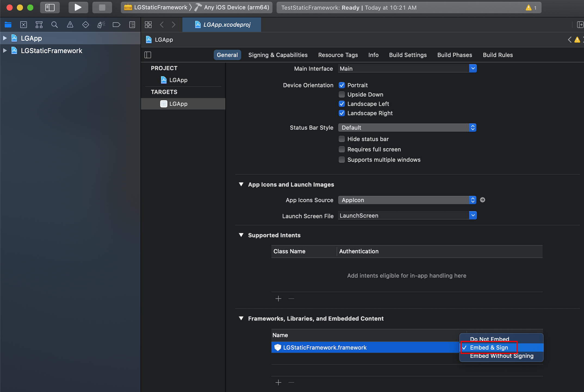Collapse Frameworks, Libraries, and Embedded Content
Image resolution: width=584 pixels, height=392 pixels.
(x=241, y=318)
